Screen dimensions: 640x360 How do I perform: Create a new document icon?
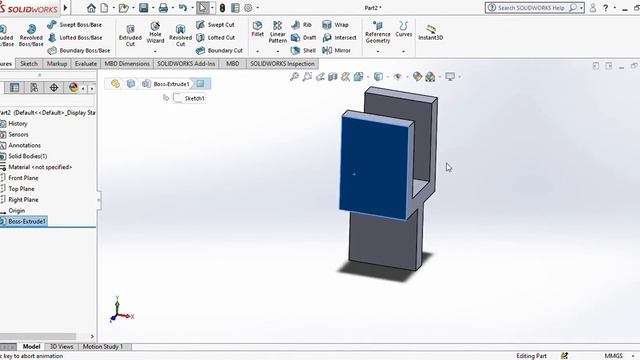coord(104,8)
